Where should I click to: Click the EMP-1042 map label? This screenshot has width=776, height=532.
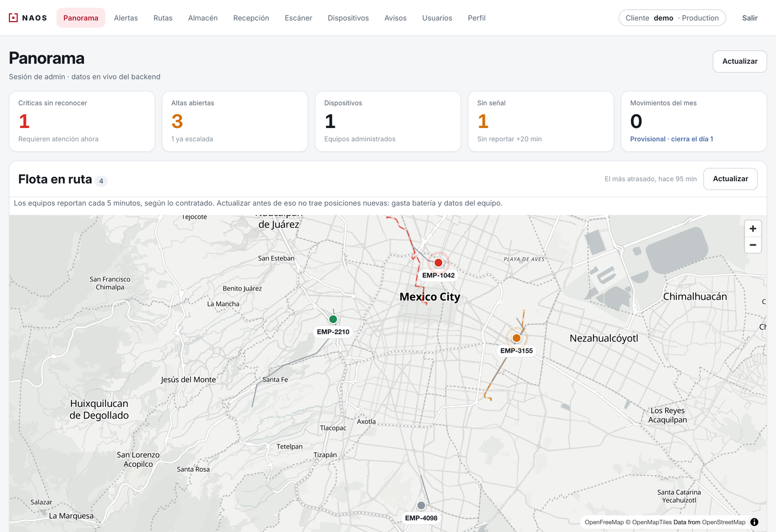[x=438, y=275]
